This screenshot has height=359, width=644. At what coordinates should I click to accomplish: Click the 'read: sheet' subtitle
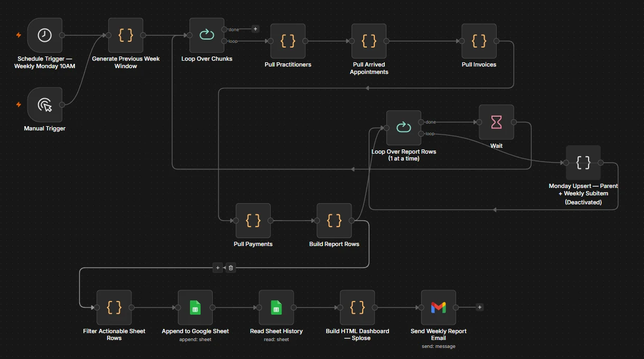pos(276,339)
